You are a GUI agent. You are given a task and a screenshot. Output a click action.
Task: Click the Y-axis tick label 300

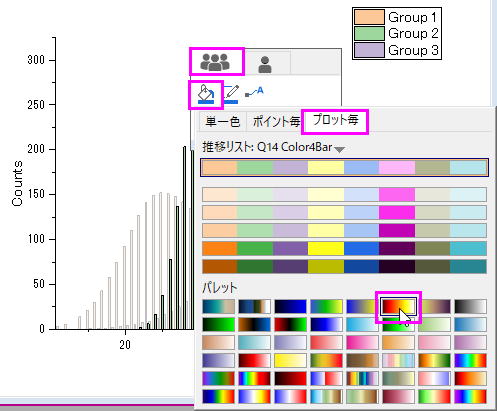[36, 60]
